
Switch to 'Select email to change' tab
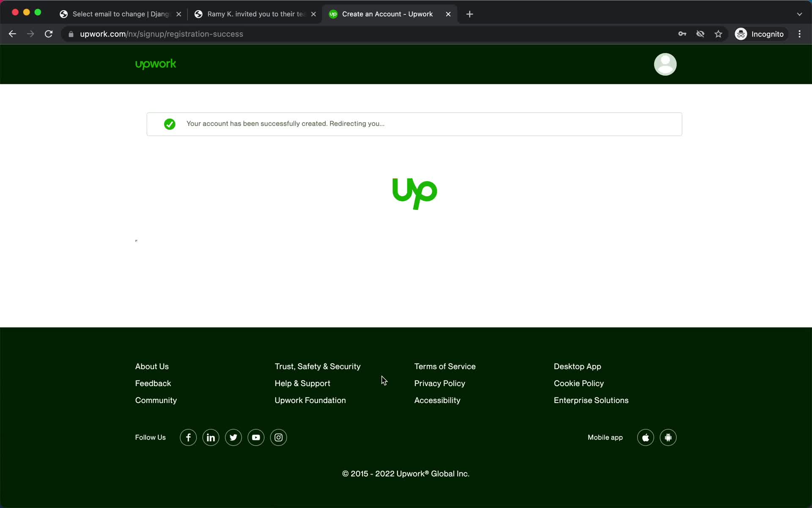[x=120, y=14]
